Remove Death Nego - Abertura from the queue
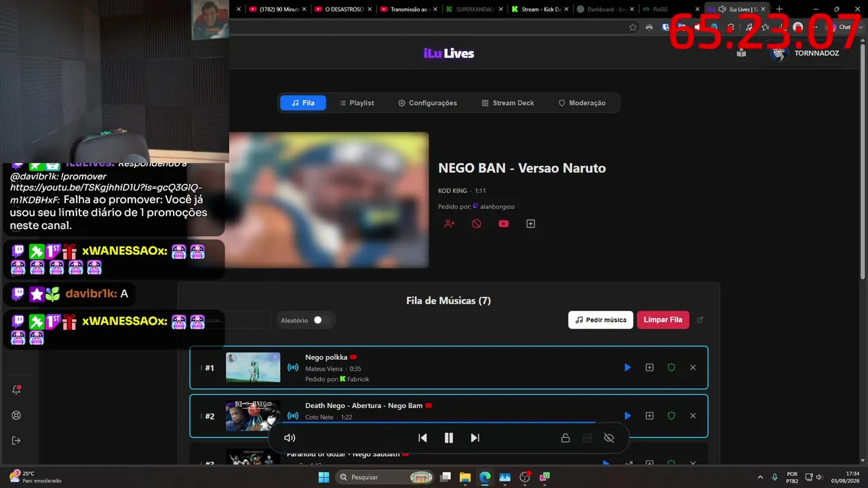Screen dimensions: 868x488 pyautogui.click(x=693, y=415)
